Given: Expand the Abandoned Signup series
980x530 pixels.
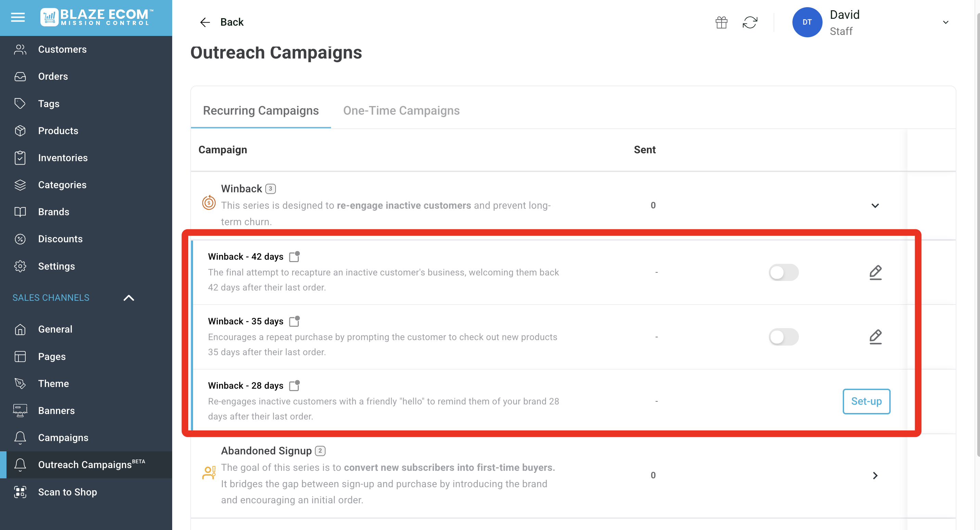Looking at the screenshot, I should pyautogui.click(x=875, y=475).
